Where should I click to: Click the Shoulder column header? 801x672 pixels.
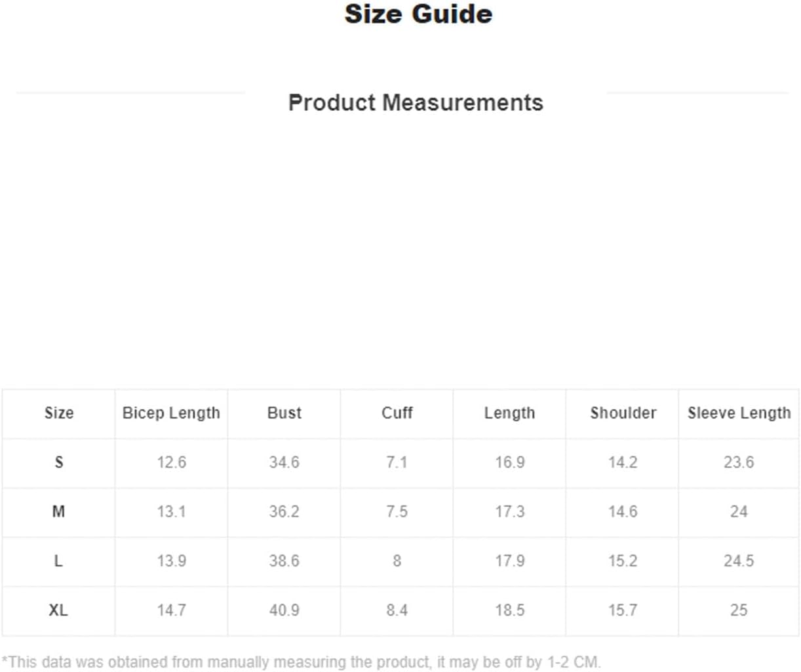tap(622, 413)
